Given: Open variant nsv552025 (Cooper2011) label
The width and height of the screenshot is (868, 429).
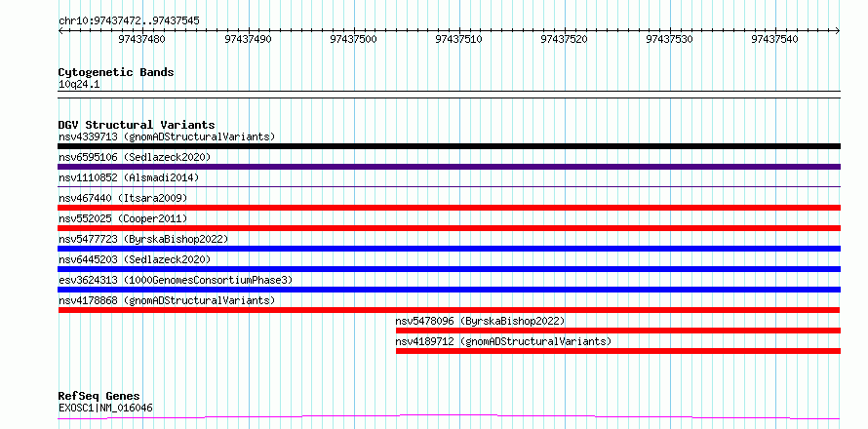Looking at the screenshot, I should 123,218.
